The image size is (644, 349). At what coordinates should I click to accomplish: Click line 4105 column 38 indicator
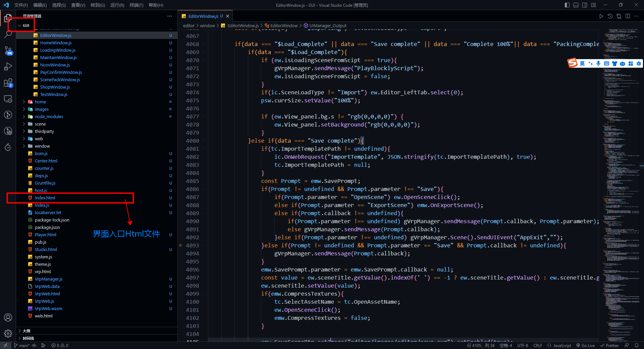(x=481, y=345)
